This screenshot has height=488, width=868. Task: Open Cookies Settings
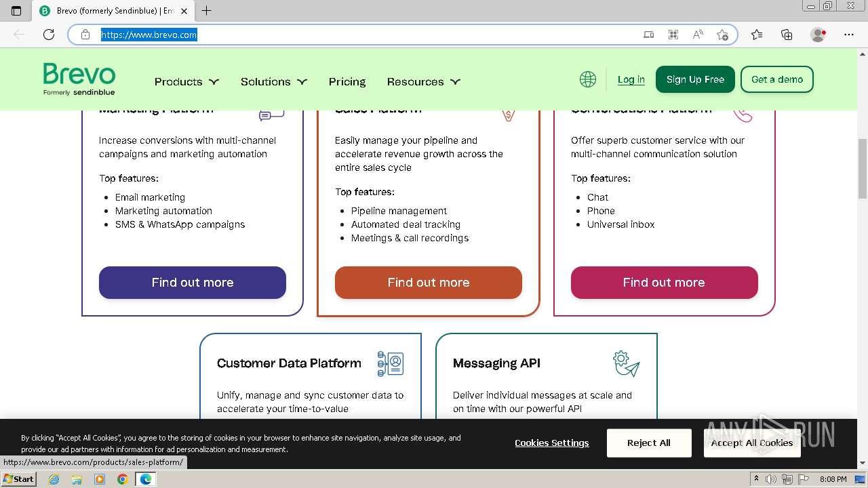[x=552, y=443]
